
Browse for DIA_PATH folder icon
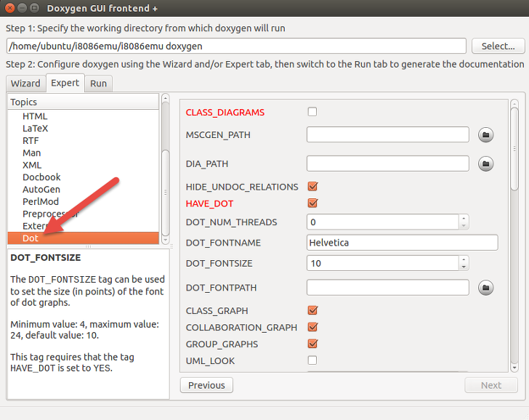click(486, 163)
